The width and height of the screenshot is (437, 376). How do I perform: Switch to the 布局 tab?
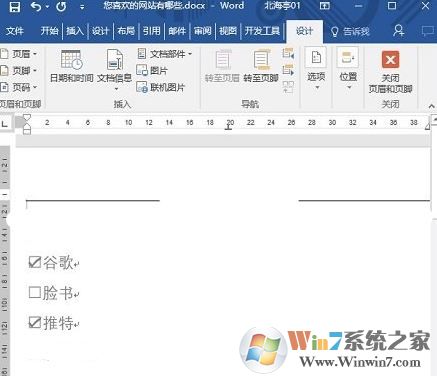coord(126,31)
